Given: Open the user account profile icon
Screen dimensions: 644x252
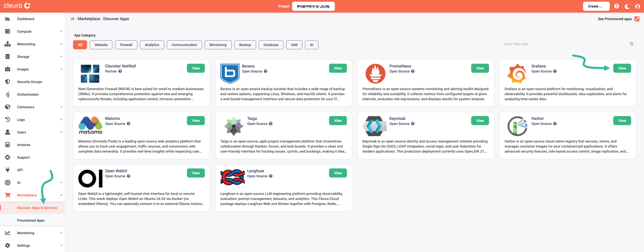Looking at the screenshot, I should pyautogui.click(x=638, y=6).
